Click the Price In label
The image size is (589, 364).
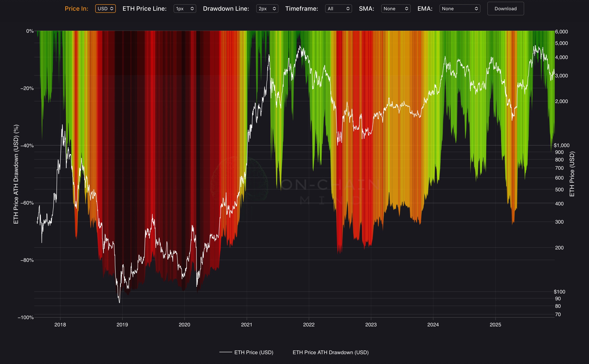click(76, 9)
